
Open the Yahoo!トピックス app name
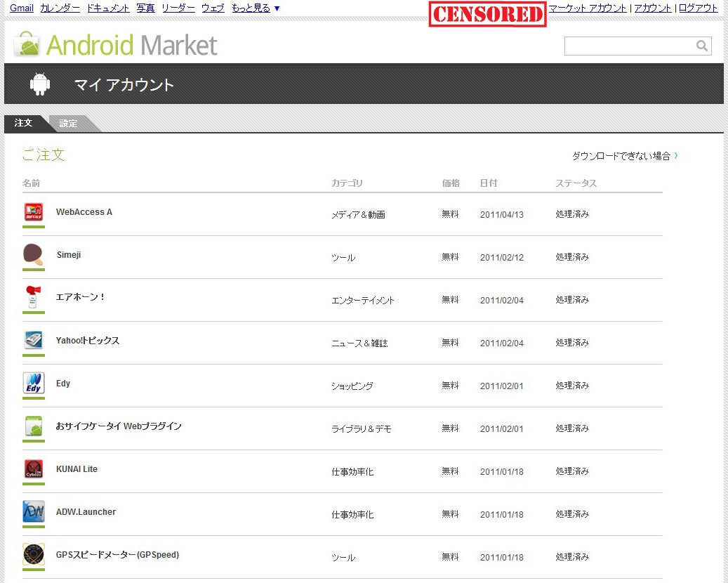click(x=88, y=340)
